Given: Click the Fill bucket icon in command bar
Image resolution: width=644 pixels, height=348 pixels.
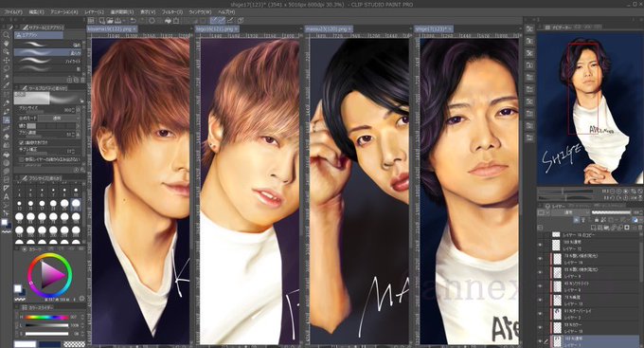Looking at the screenshot, I should (x=168, y=20).
